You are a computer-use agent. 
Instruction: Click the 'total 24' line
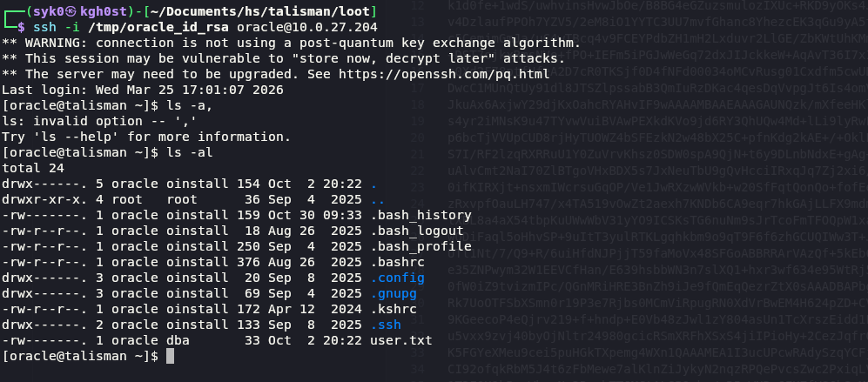pyautogui.click(x=33, y=168)
